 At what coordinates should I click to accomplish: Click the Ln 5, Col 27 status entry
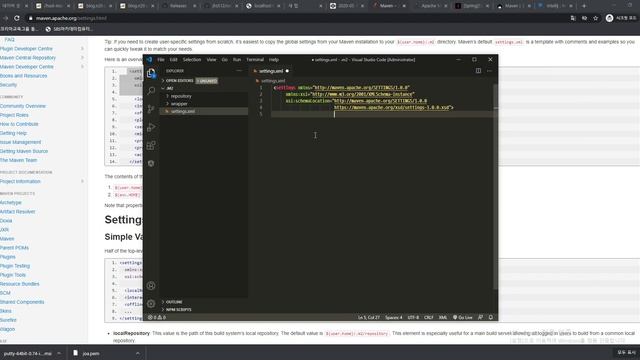click(369, 317)
